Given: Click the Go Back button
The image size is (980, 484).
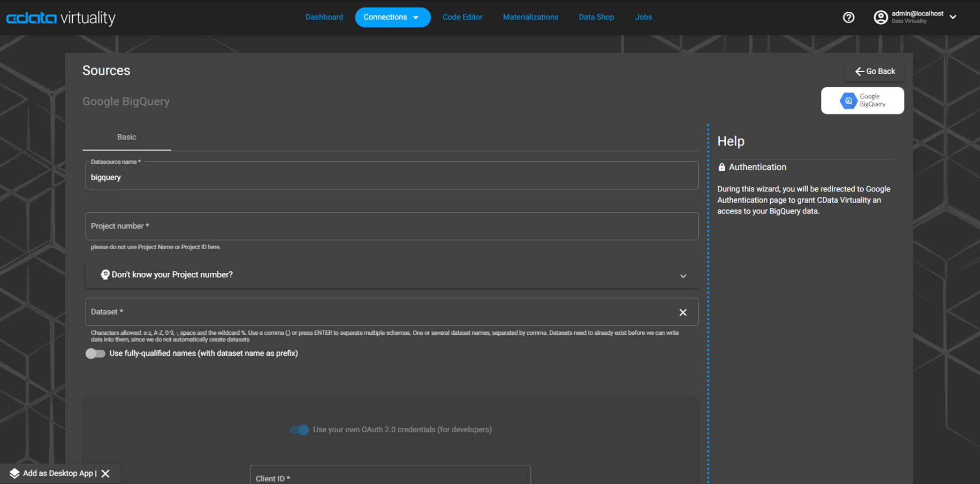Looking at the screenshot, I should [875, 71].
